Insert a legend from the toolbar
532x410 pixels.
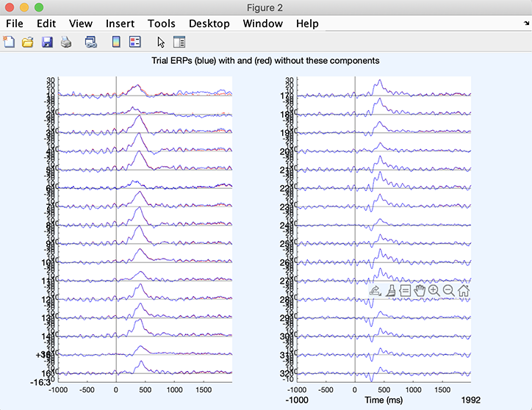click(134, 42)
